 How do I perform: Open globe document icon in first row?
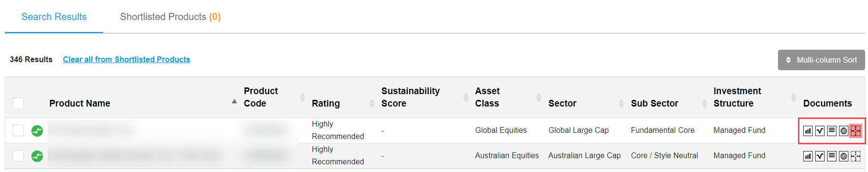[843, 131]
